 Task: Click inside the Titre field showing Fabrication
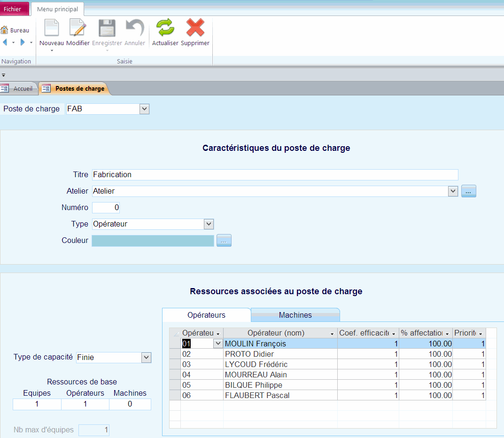tap(235, 174)
